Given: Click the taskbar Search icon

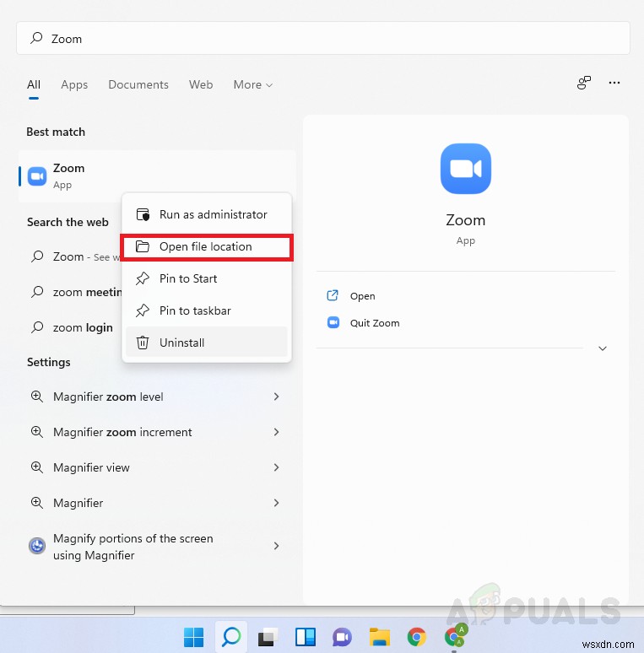Looking at the screenshot, I should 231,637.
